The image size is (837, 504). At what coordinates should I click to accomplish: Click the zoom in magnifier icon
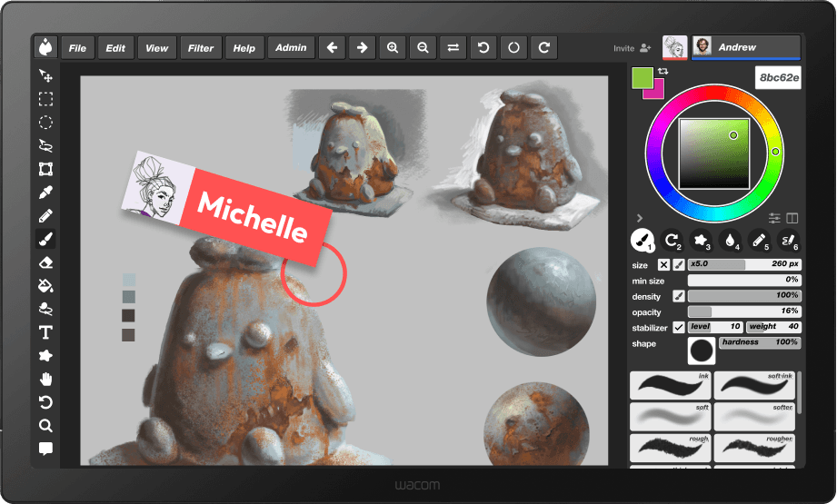(x=392, y=48)
